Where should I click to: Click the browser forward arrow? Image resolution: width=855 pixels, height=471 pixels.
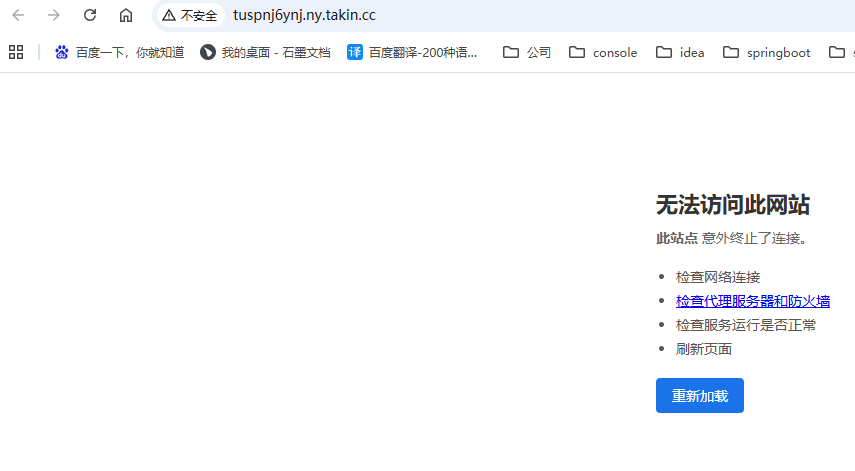54,15
